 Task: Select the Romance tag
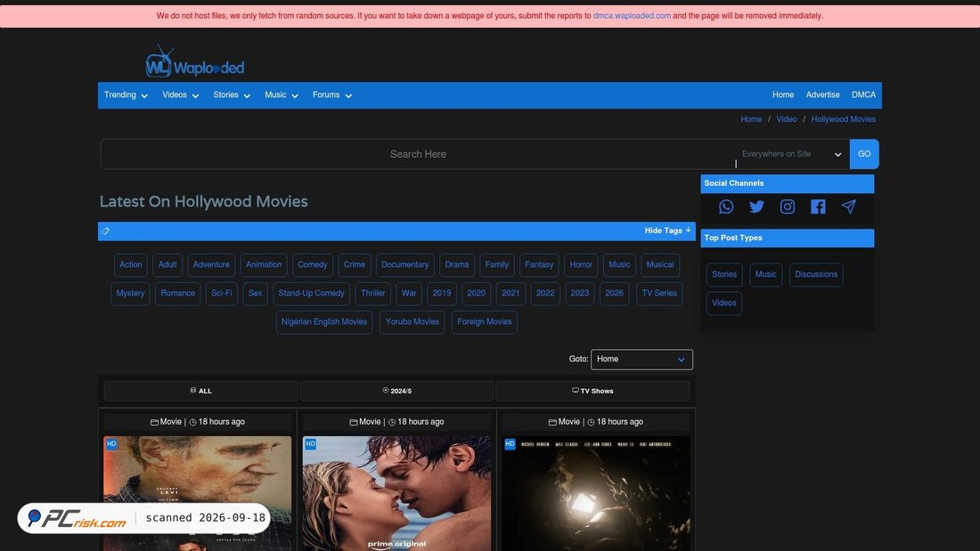coord(177,294)
